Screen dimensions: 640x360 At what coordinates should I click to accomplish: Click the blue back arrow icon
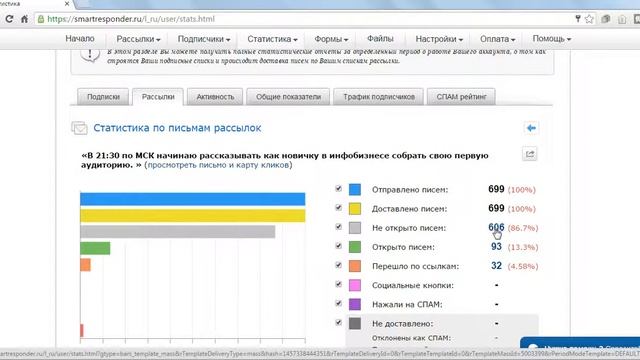(x=531, y=128)
